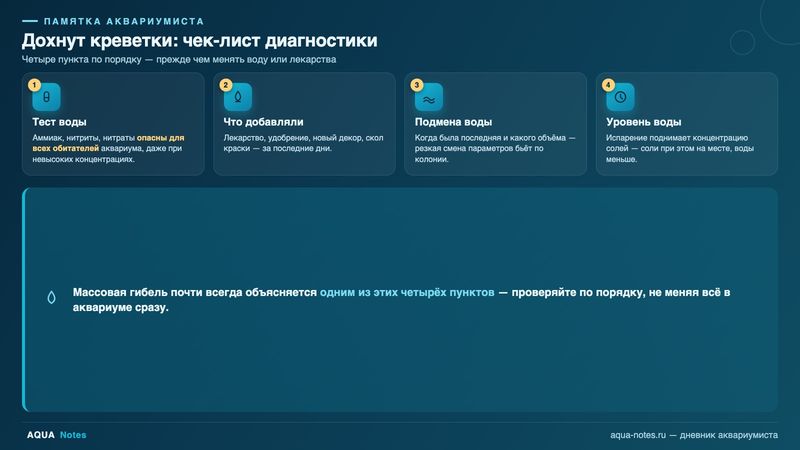This screenshot has height=450, width=800.
Task: Click description starting Когда была последняя
Action: [495, 148]
